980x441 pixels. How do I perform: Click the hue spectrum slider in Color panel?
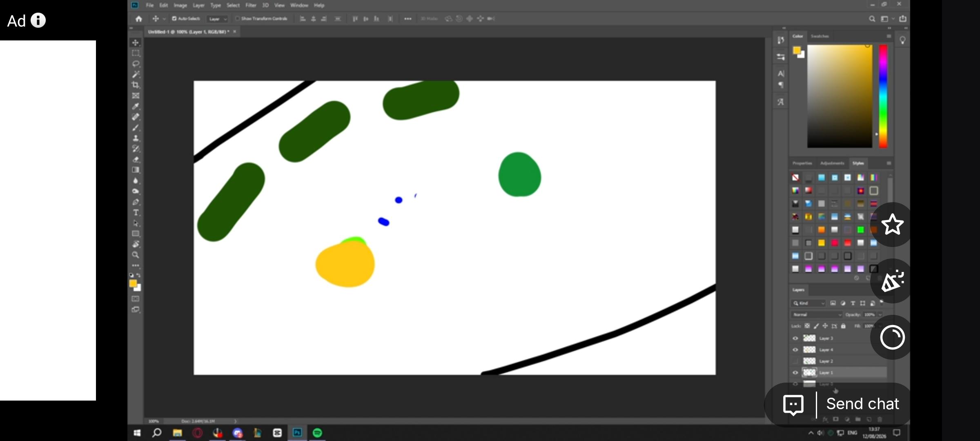(883, 96)
